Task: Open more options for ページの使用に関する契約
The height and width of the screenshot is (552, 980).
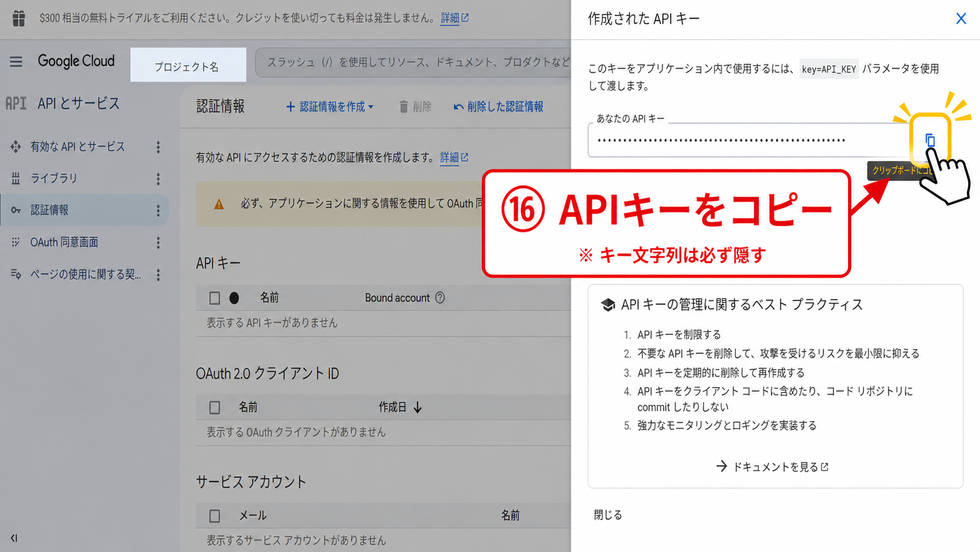Action: [x=158, y=275]
